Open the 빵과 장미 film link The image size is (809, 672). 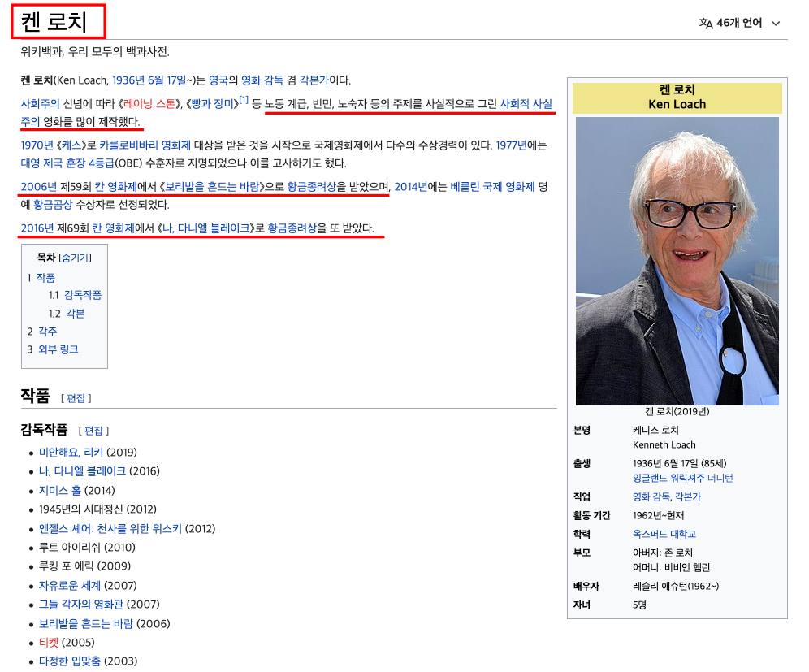(211, 104)
